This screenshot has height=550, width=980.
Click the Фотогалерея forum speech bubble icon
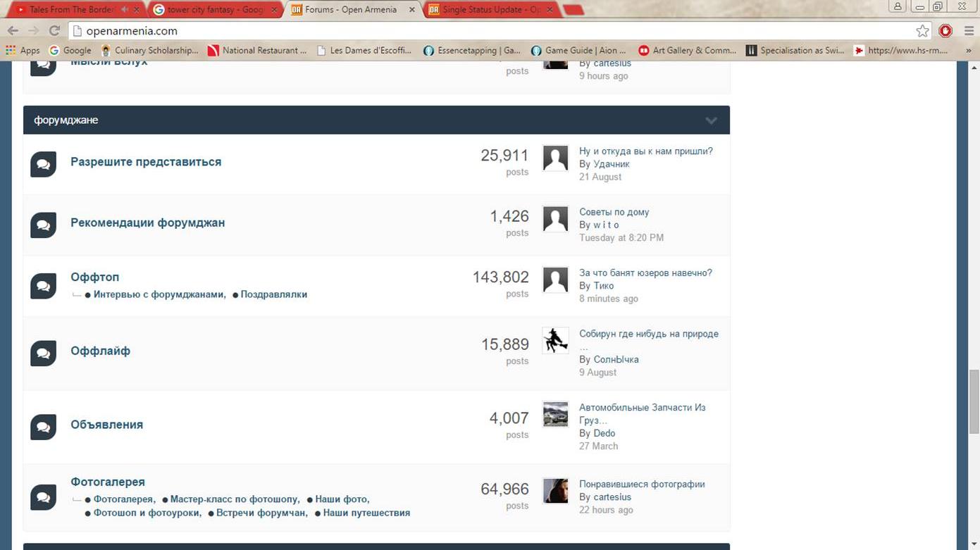pos(43,497)
